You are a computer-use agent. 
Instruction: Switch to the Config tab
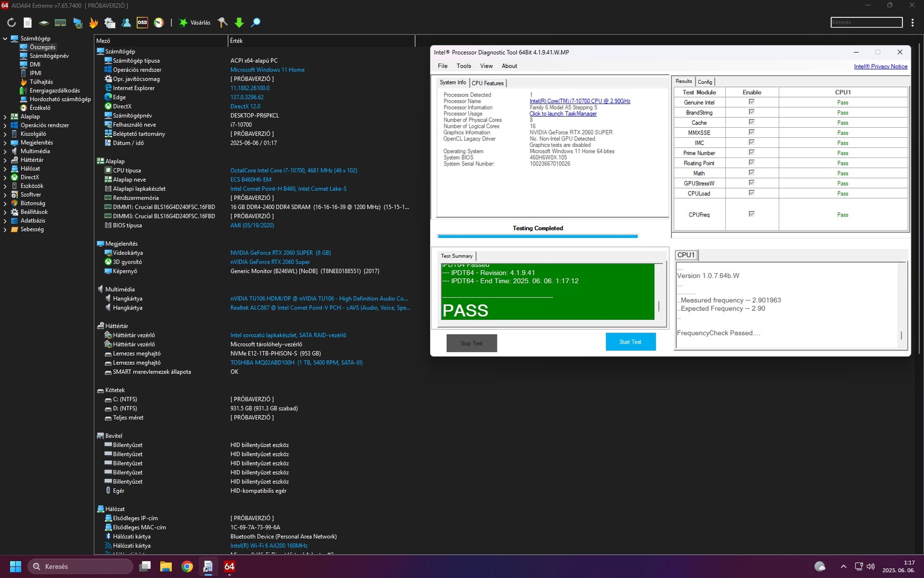[x=705, y=82]
